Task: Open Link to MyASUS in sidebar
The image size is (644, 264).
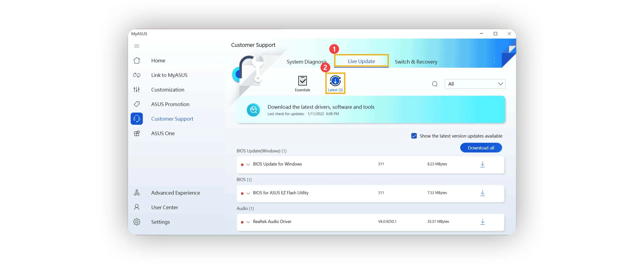Action: 169,75
